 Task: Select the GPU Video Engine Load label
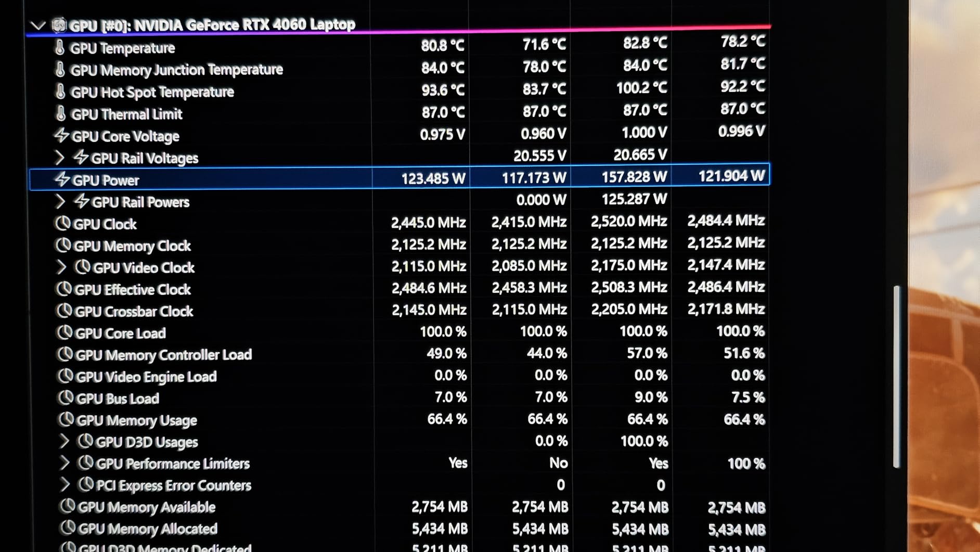(146, 377)
